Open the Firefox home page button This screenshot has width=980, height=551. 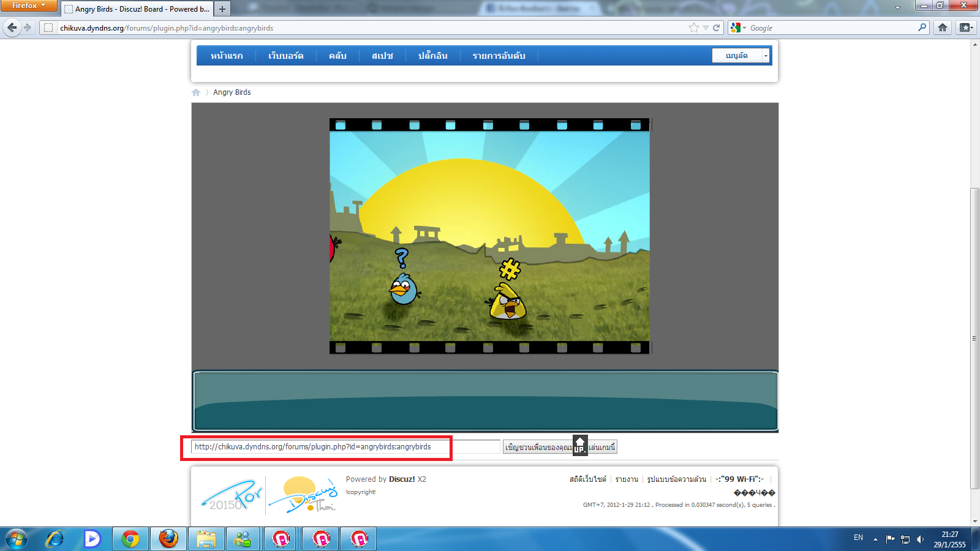point(943,28)
